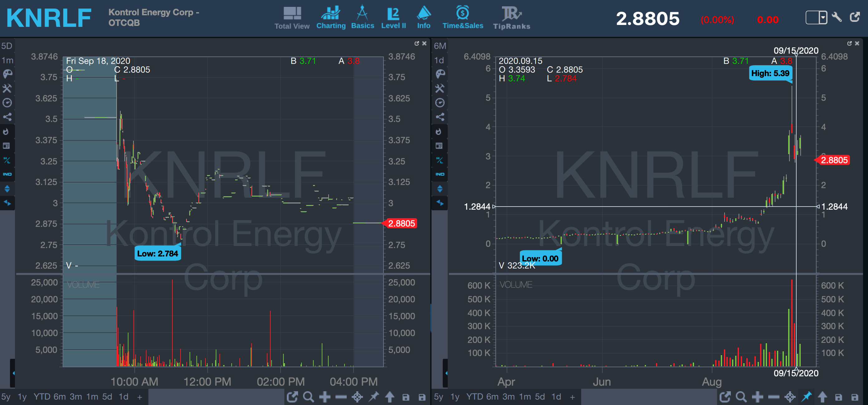The image size is (868, 405).
Task: Click the 1.2844 price line marker on right chart
Action: tap(834, 207)
